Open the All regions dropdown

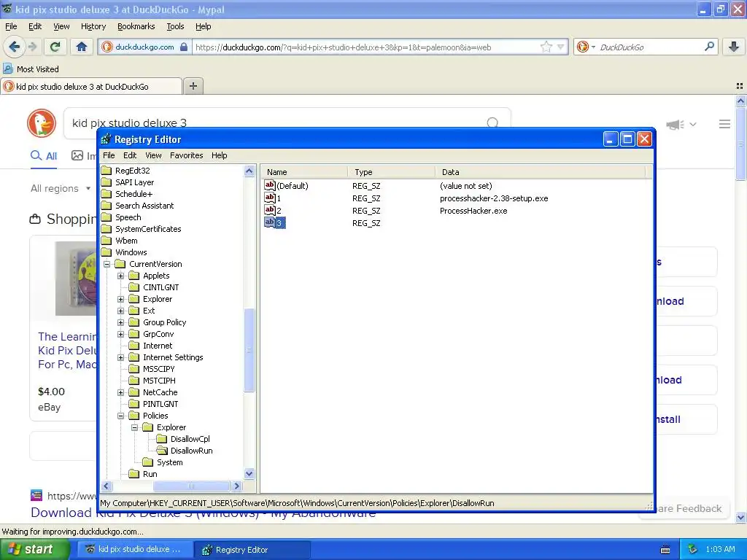[61, 188]
